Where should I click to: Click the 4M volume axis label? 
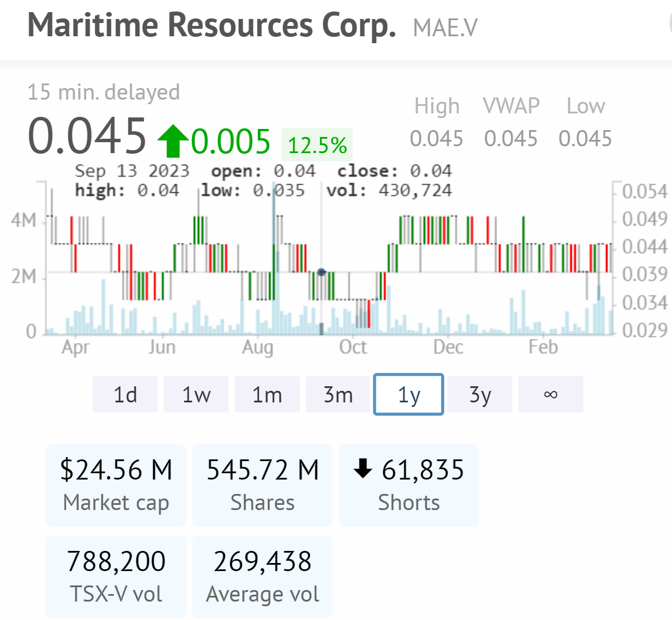pos(24,220)
